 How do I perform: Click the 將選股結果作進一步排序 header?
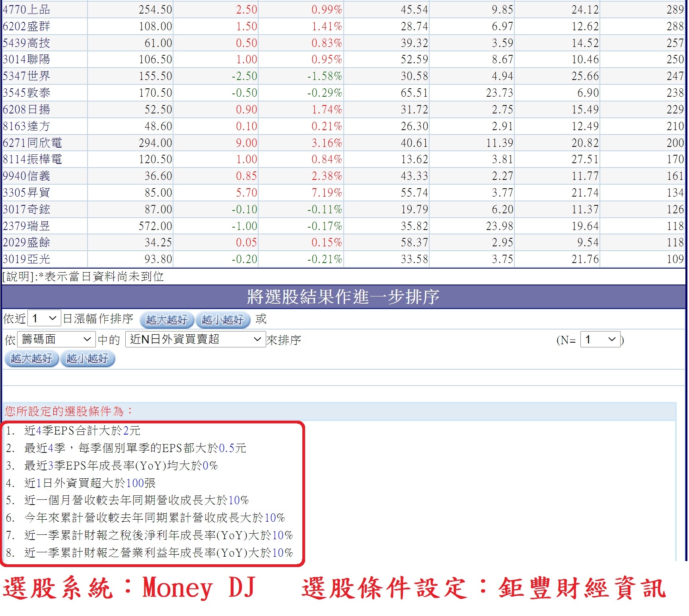click(343, 297)
